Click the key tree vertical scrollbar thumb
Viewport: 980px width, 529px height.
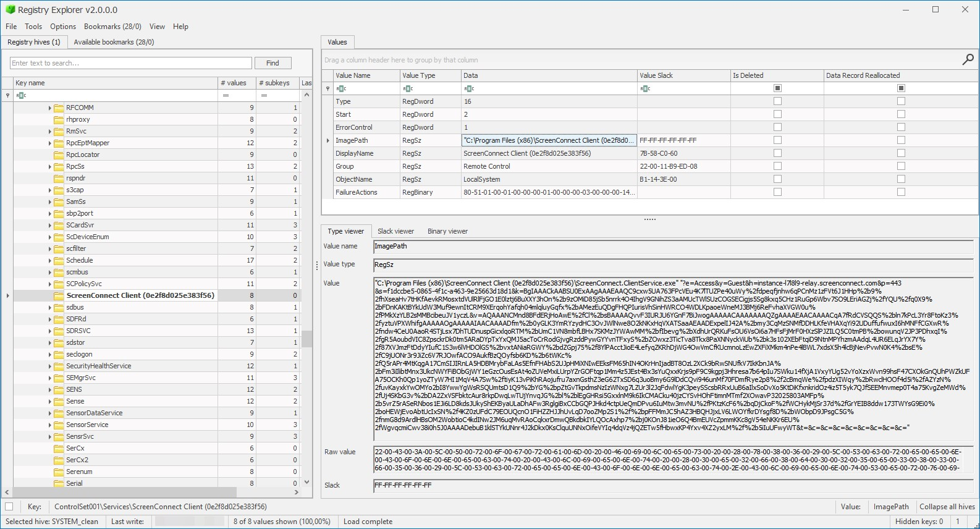coord(306,339)
